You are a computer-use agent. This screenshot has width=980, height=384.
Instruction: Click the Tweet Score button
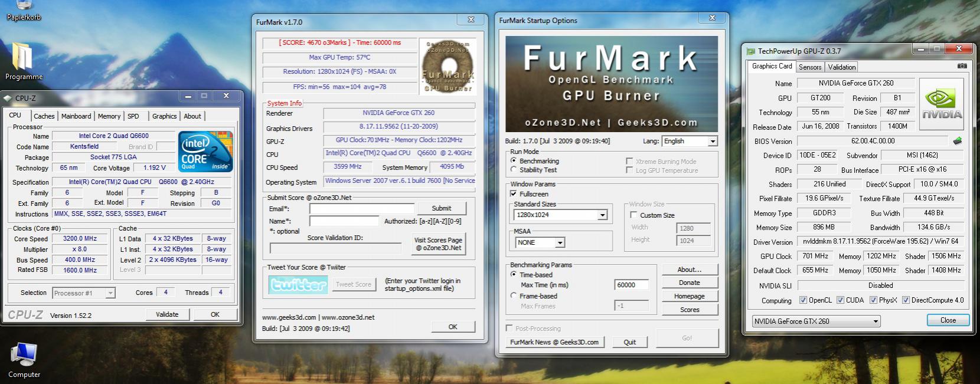pos(354,284)
